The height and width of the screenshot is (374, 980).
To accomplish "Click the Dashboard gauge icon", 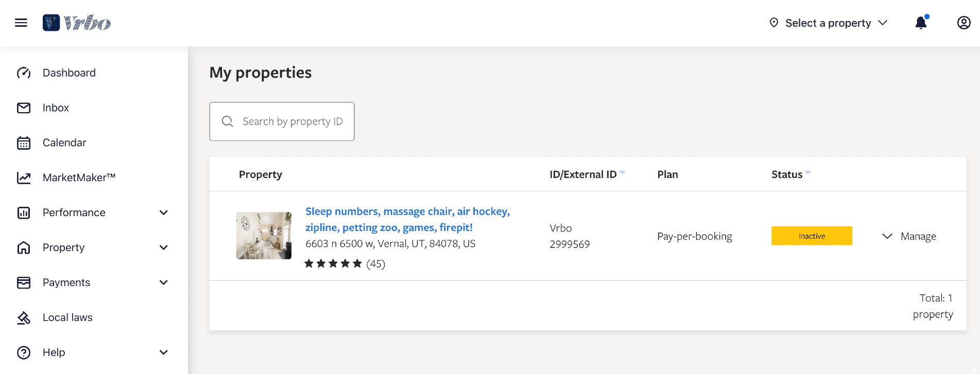I will click(x=24, y=73).
